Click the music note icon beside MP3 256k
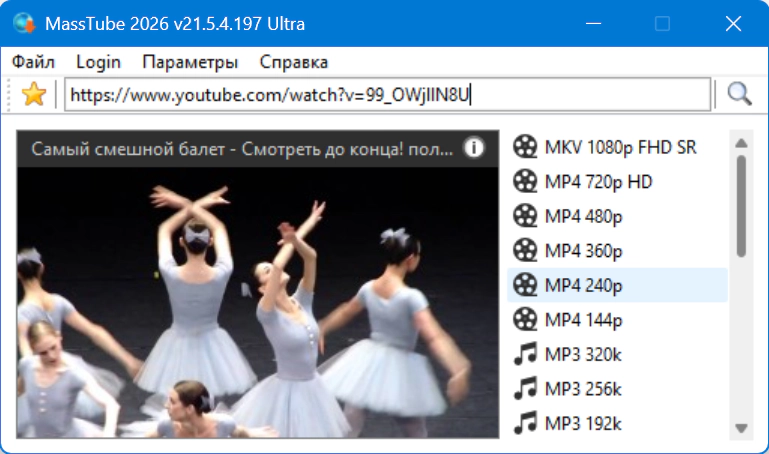This screenshot has height=454, width=769. click(x=525, y=388)
